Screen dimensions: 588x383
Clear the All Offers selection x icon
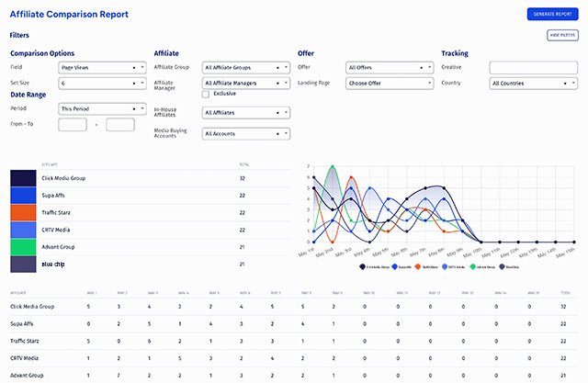pyautogui.click(x=419, y=67)
